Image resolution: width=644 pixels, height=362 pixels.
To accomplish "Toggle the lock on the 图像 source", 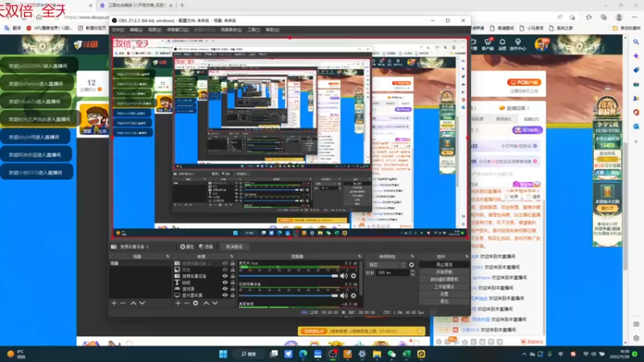I will [233, 269].
